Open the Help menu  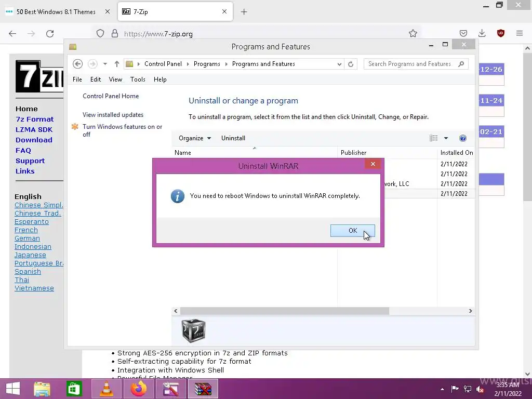click(x=160, y=79)
